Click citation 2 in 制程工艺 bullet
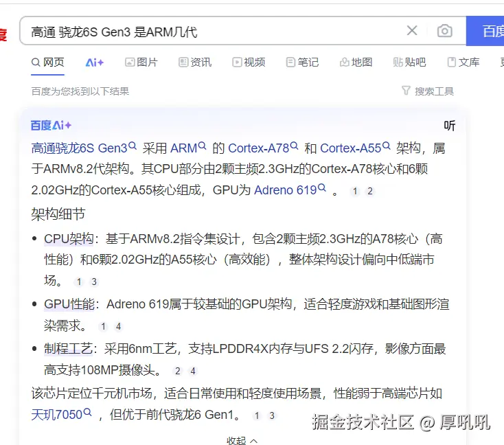504x445 pixels. click(x=178, y=371)
